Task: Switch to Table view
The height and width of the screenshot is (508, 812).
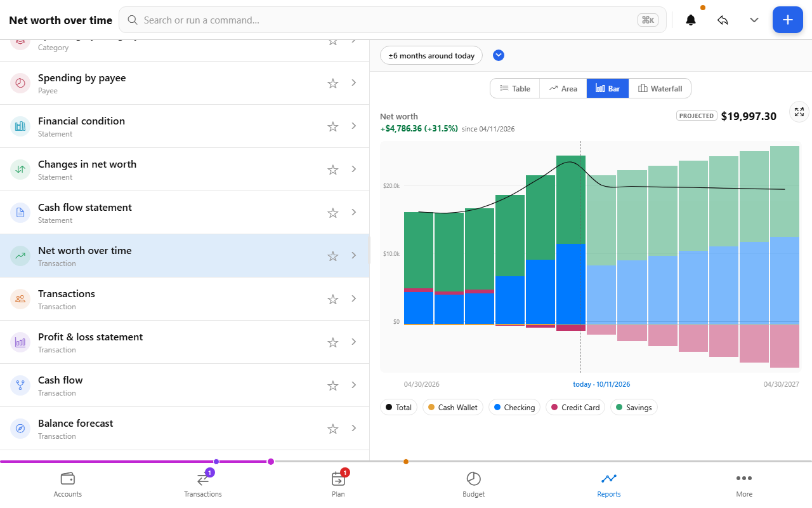Action: pyautogui.click(x=515, y=88)
